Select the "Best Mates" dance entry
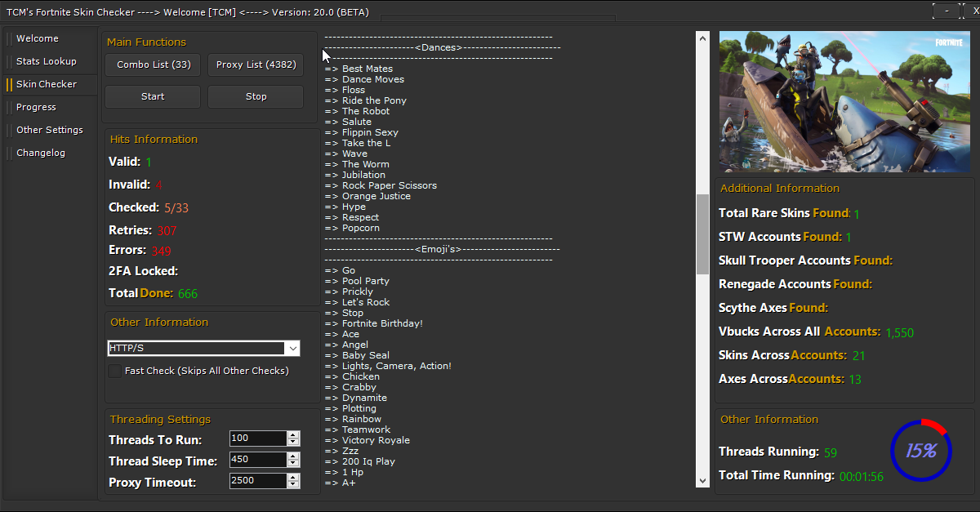Screen dimensions: 980x512 tap(359, 69)
